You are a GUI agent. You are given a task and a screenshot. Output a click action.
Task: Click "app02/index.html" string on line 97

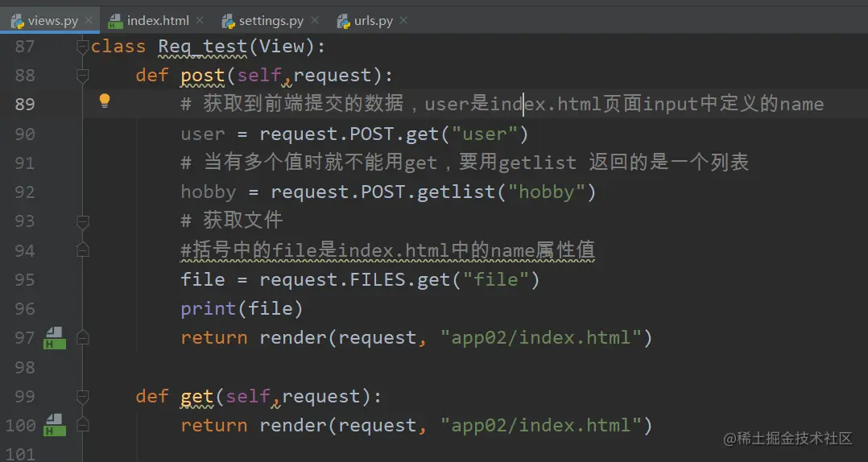tap(541, 337)
